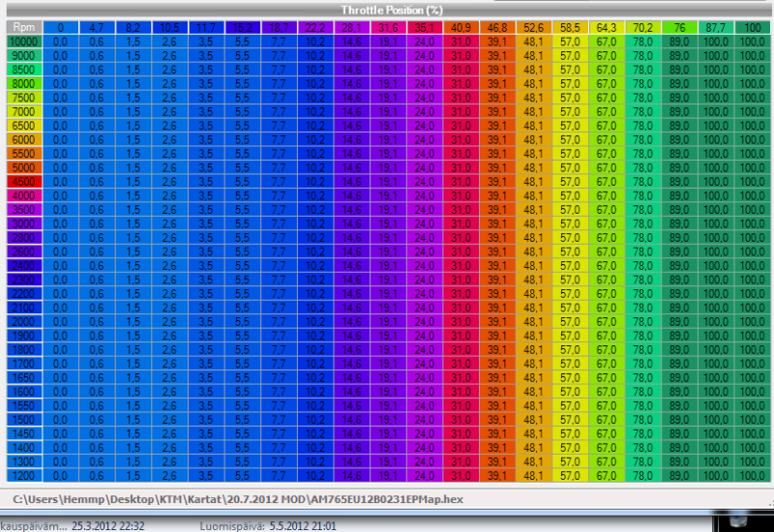Select cell at 10000 Rpm, throttle column 0
The height and width of the screenshot is (532, 774).
pyautogui.click(x=60, y=42)
